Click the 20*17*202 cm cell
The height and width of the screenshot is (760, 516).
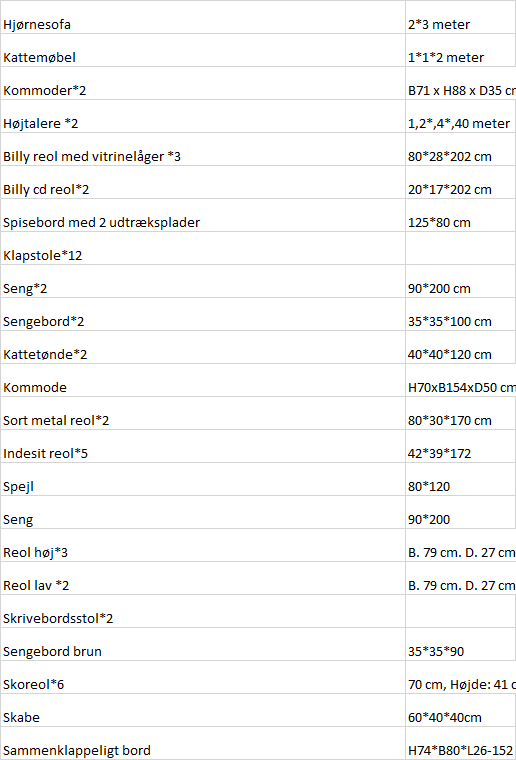point(461,182)
